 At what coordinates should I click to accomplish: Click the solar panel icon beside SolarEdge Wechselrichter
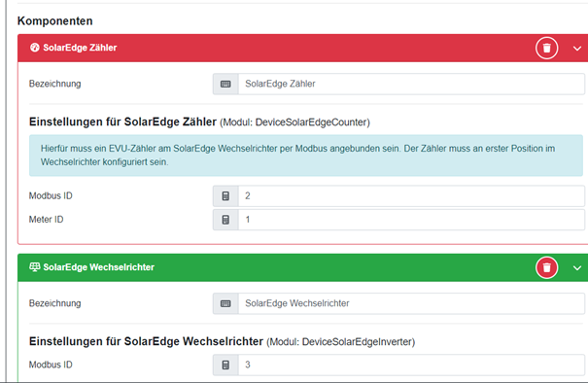[35, 266]
